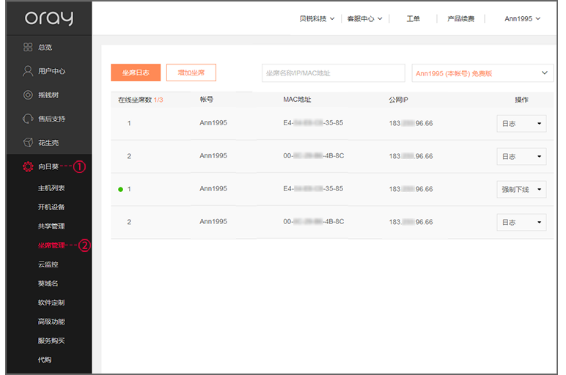Screen dimensions: 566x375
Task: Click the 用户中心 person icon
Action: 28,71
